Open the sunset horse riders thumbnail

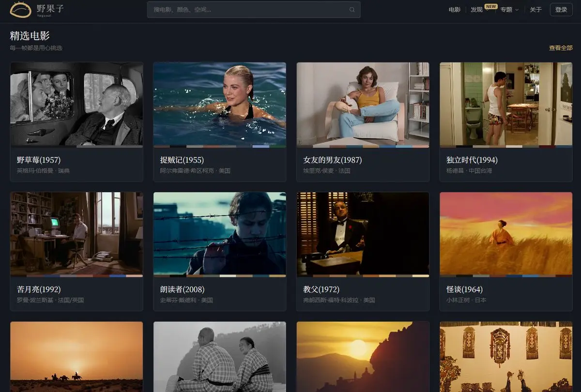click(76, 357)
